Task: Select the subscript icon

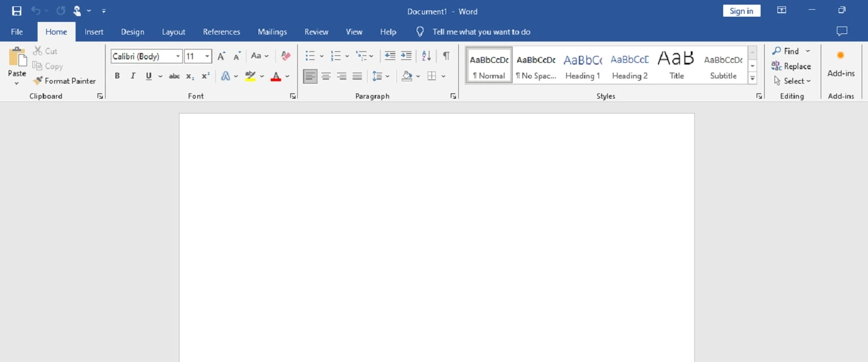Action: click(x=189, y=76)
